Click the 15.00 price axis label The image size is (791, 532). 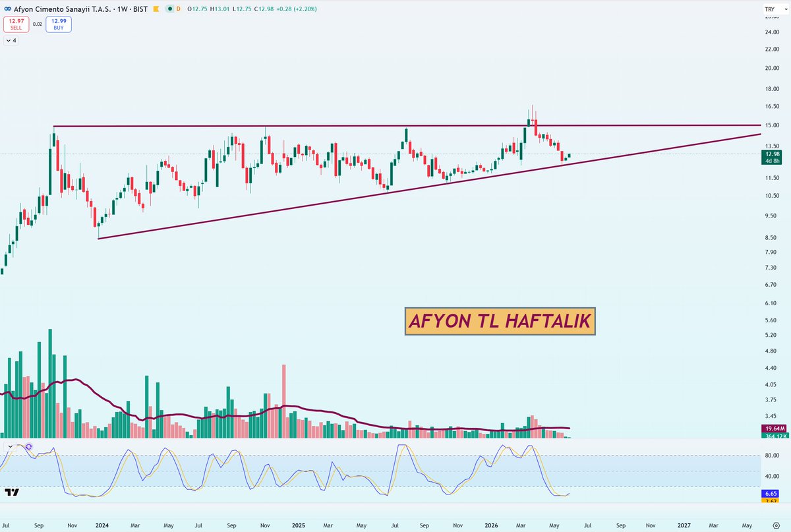(x=771, y=125)
